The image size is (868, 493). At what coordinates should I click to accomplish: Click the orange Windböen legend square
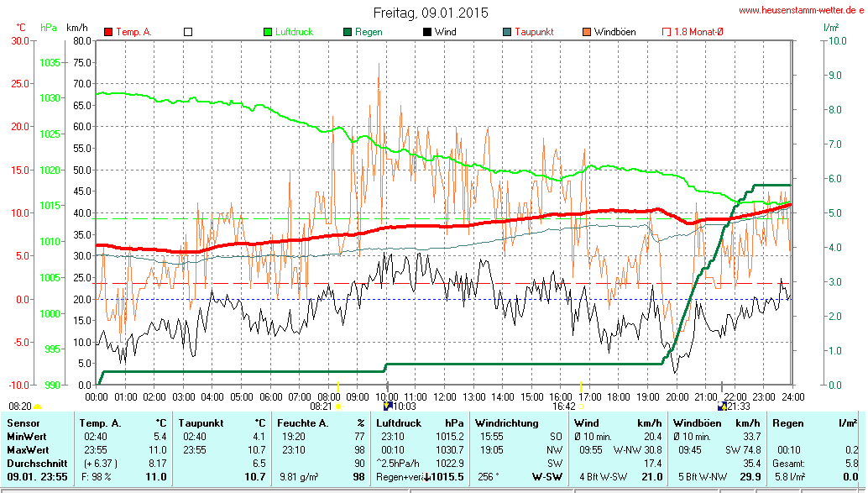point(587,32)
